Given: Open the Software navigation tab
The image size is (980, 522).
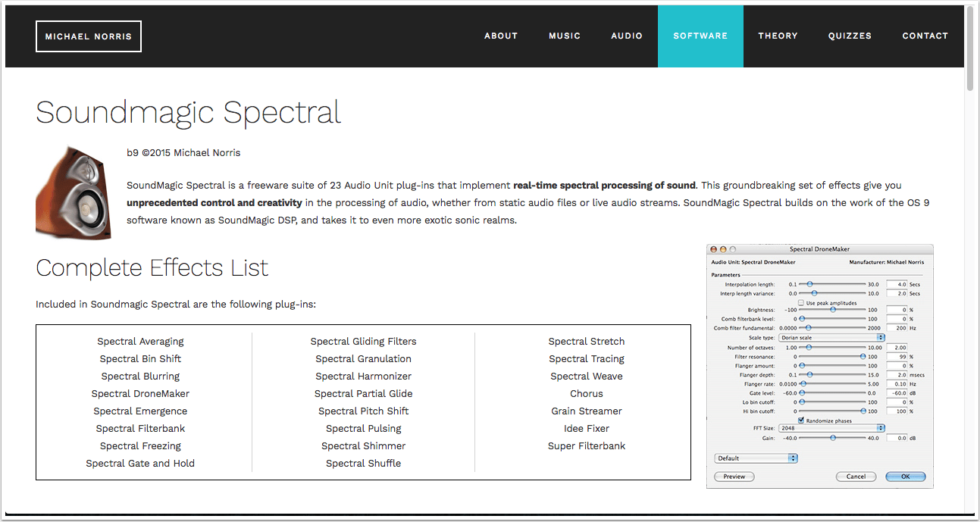Looking at the screenshot, I should [700, 36].
